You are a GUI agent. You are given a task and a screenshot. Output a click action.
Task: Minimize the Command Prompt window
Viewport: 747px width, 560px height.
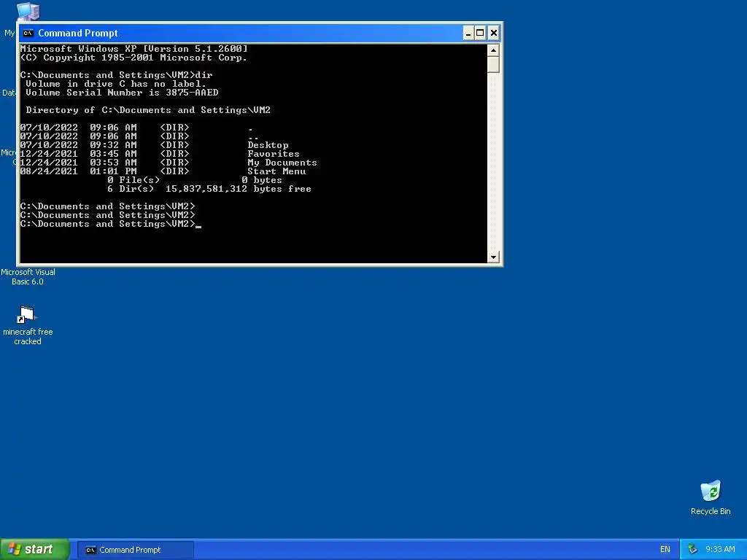468,33
